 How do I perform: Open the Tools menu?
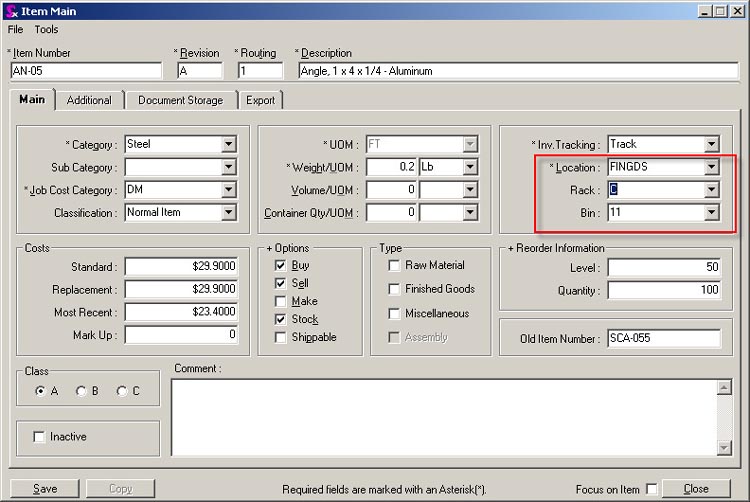click(46, 30)
